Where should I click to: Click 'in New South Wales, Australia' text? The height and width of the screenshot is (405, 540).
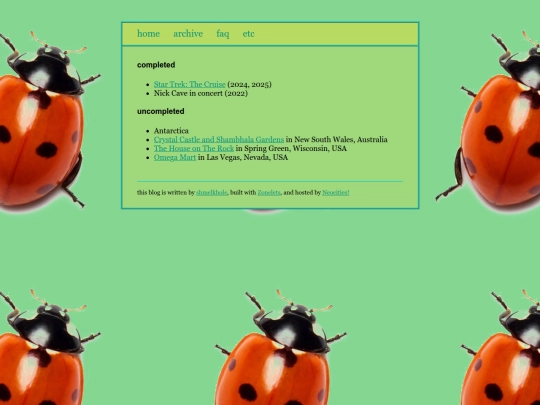pyautogui.click(x=337, y=139)
